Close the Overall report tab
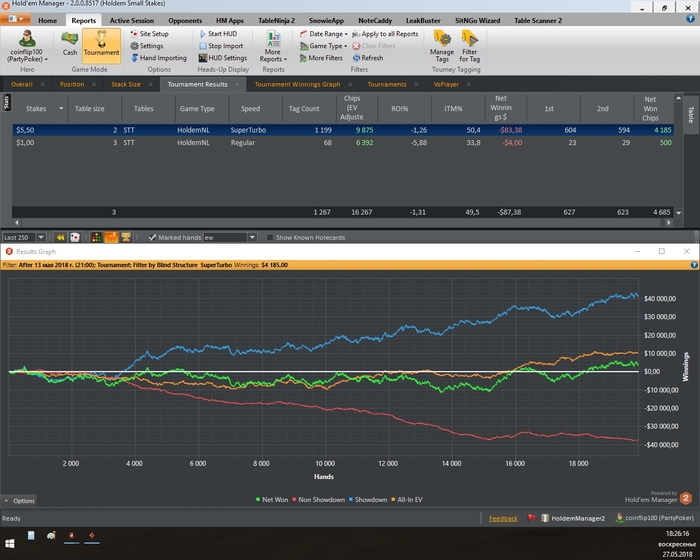The height and width of the screenshot is (560, 700). [x=42, y=84]
